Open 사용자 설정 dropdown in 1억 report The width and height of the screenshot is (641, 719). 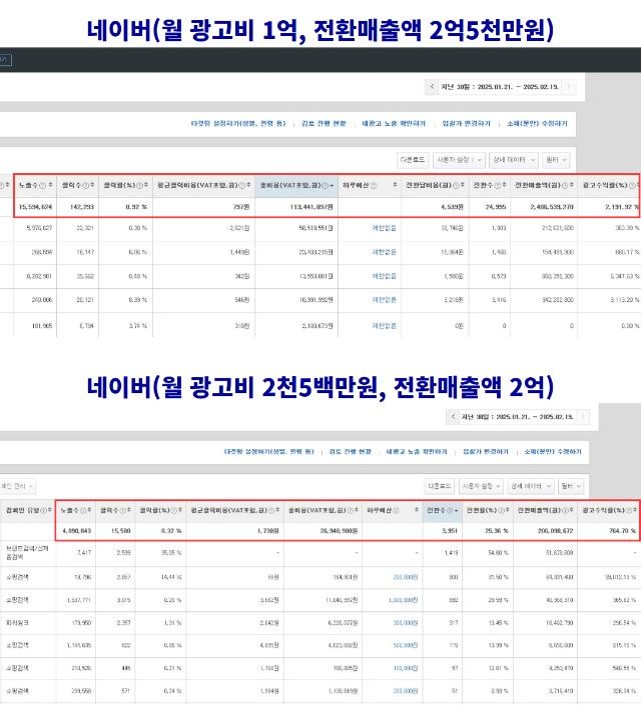[459, 160]
